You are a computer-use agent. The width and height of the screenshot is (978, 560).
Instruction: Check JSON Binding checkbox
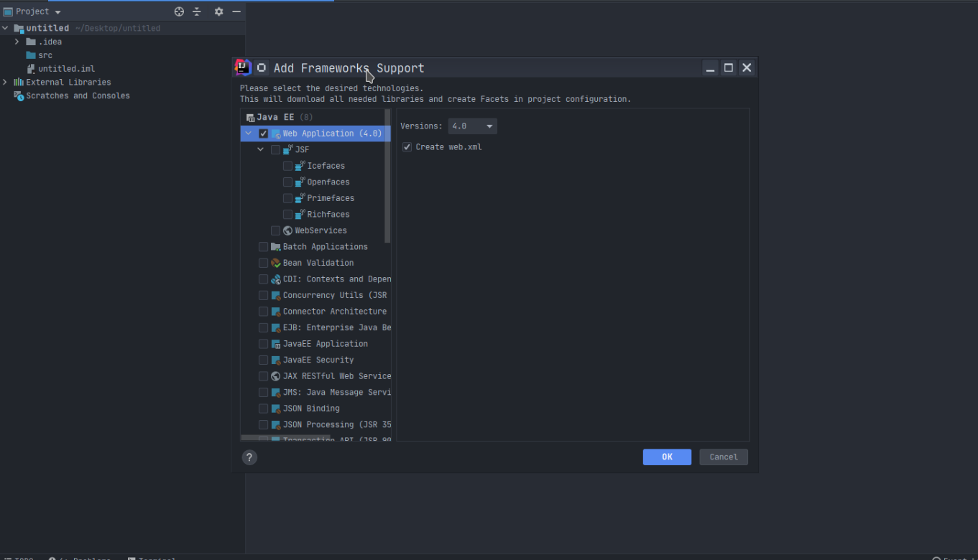264,408
